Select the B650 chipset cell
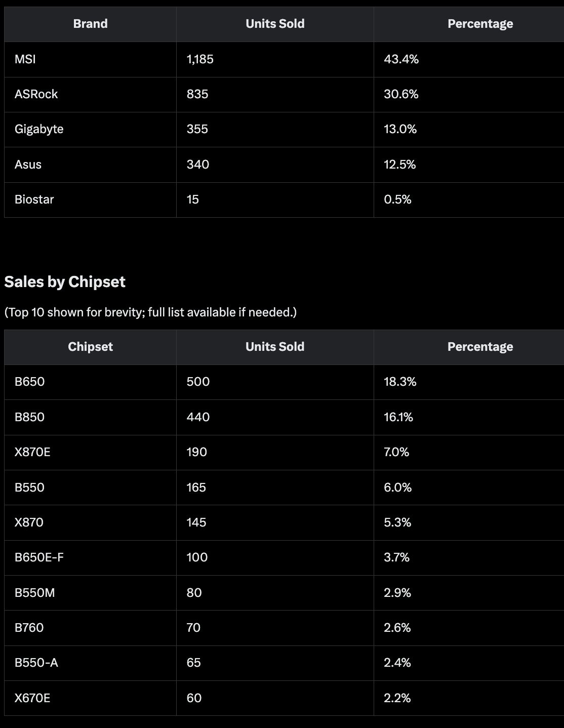This screenshot has width=564, height=728. coord(30,382)
